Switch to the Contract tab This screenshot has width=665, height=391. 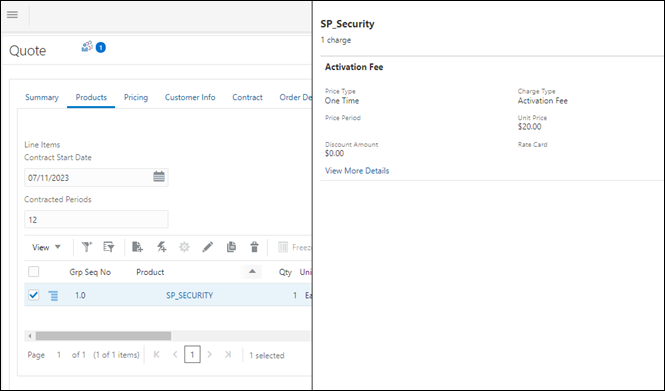point(247,97)
